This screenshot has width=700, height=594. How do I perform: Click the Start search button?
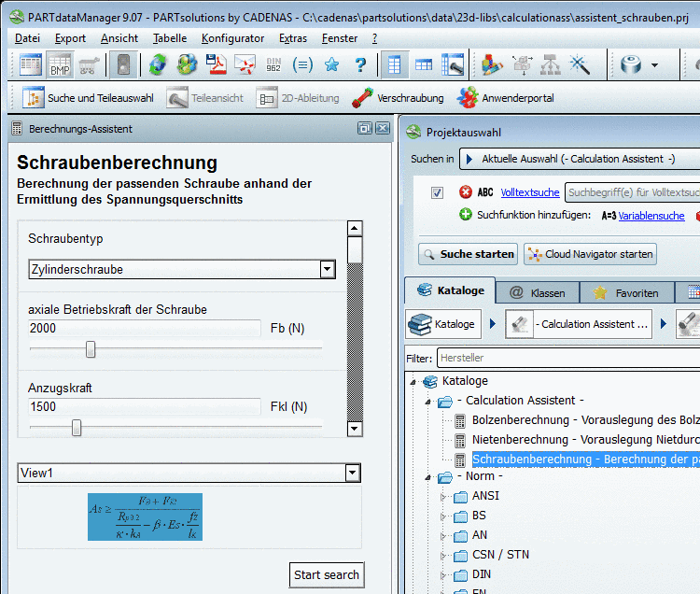tap(327, 574)
